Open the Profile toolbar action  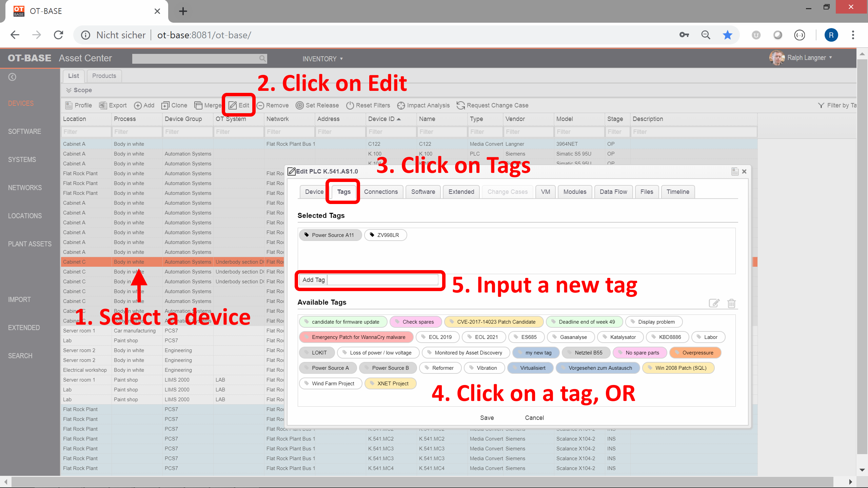pyautogui.click(x=78, y=105)
